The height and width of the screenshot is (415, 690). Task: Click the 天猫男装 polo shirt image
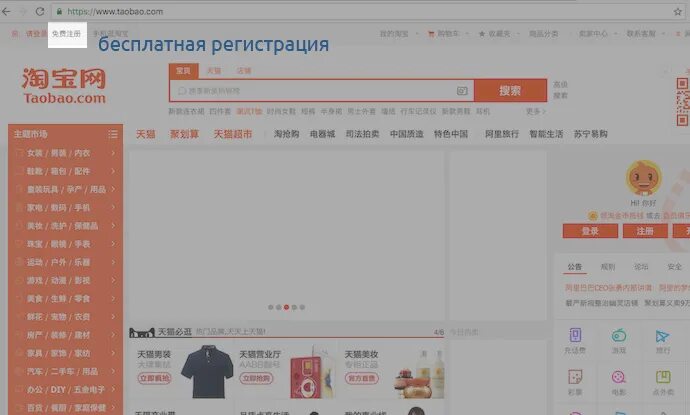click(207, 371)
